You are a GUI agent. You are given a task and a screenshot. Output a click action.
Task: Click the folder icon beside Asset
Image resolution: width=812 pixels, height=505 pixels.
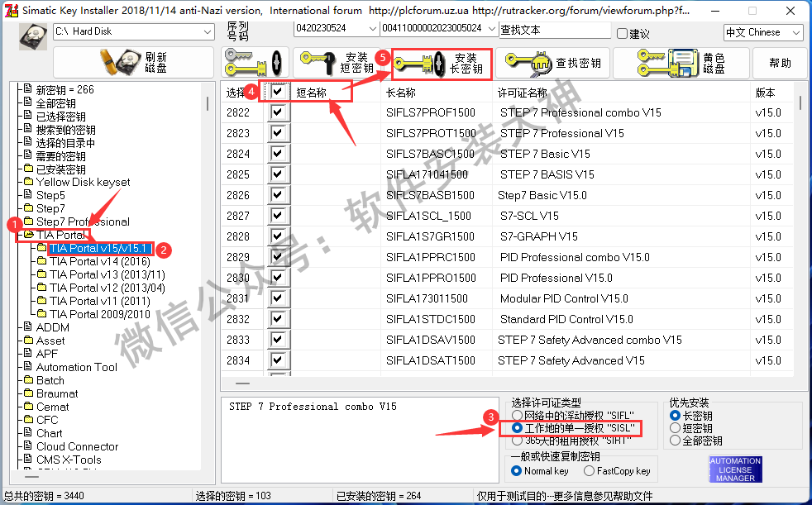coord(28,340)
